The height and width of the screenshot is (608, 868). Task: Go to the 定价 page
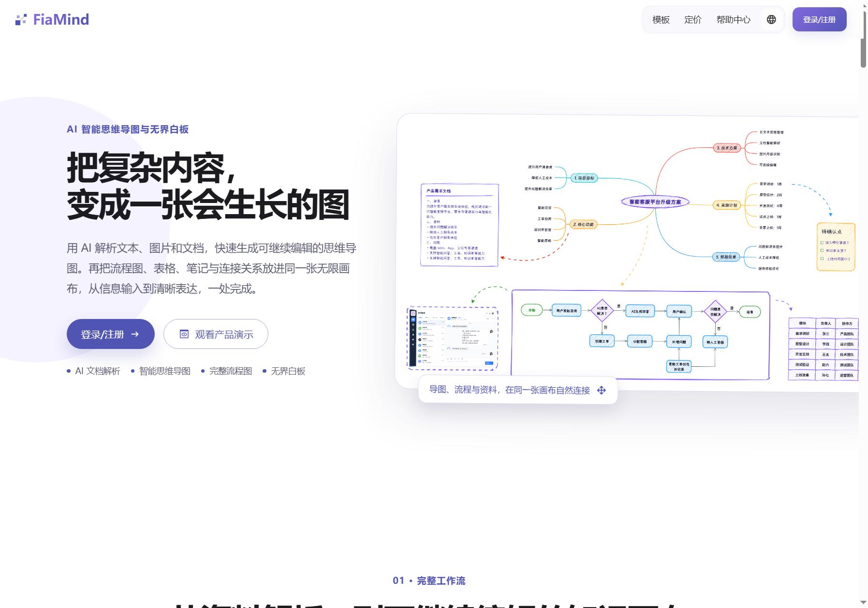click(x=692, y=20)
